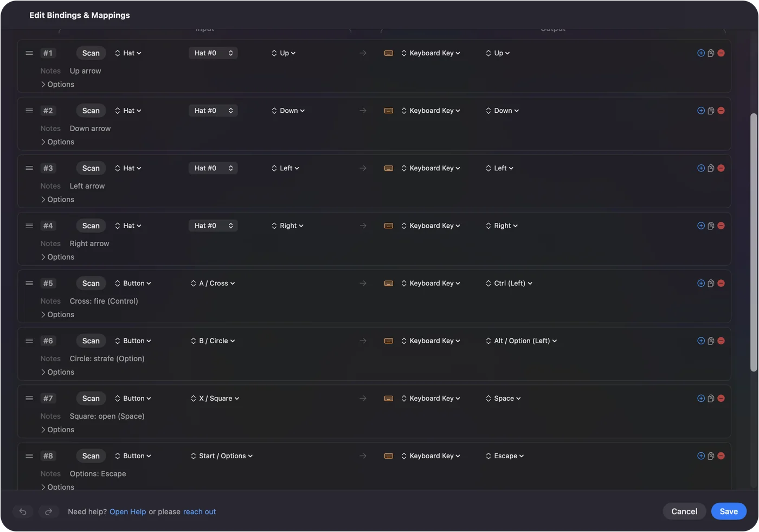Duplicate binding #7 with copy icon
This screenshot has height=532, width=759.
pos(711,399)
